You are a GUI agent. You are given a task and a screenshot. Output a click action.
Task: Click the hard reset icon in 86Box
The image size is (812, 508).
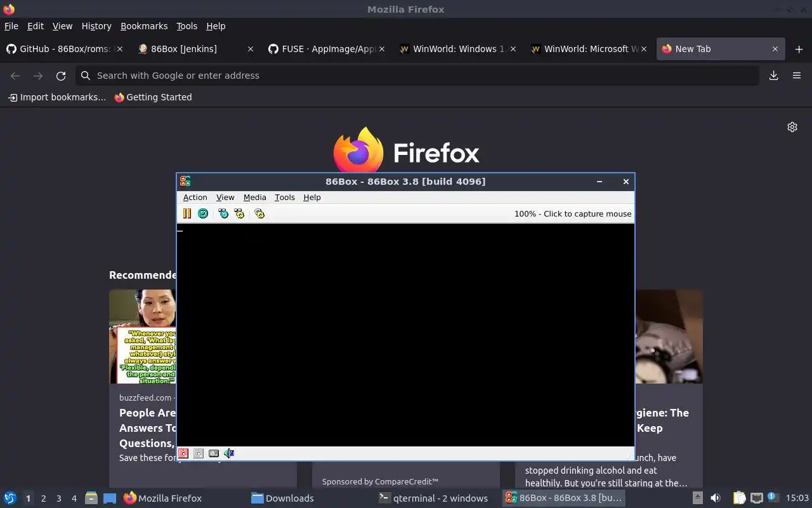coord(203,214)
